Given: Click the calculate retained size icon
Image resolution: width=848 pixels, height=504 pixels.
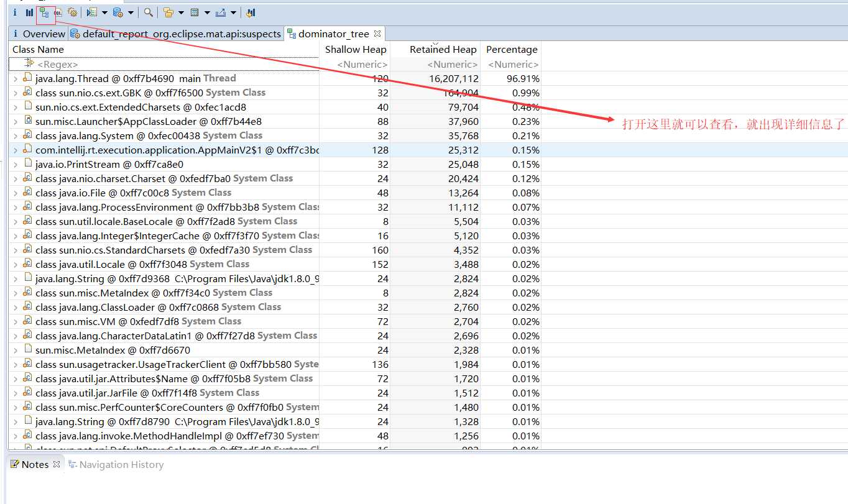Looking at the screenshot, I should coord(195,12).
